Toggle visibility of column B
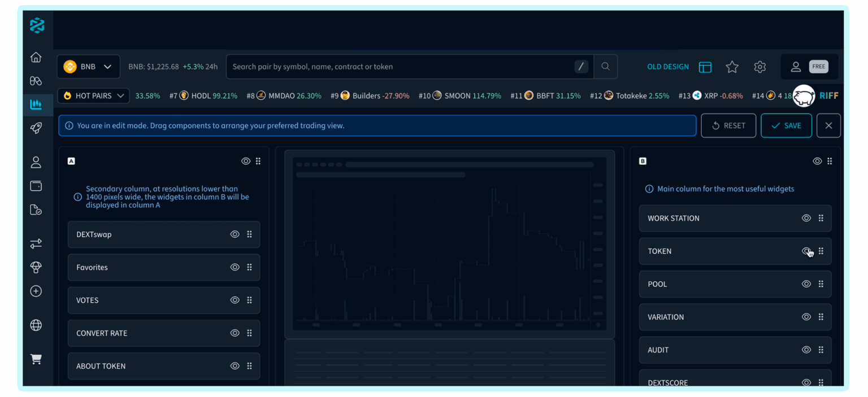The image size is (868, 397). coord(817,161)
